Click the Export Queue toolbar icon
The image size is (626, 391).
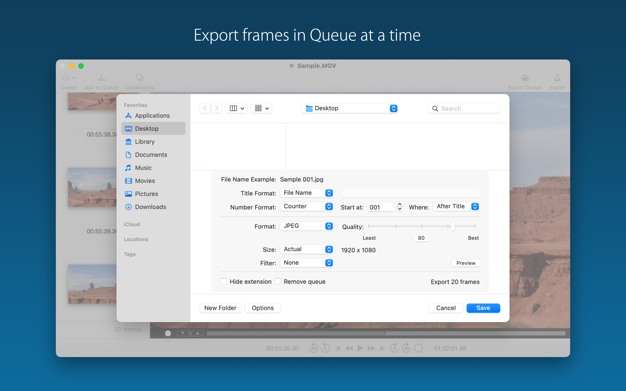click(525, 78)
